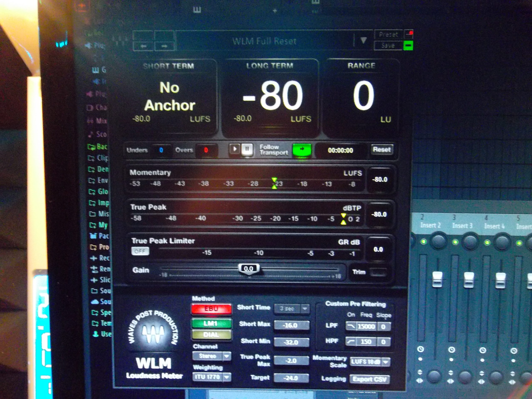
Task: Click the Insert 2 swap channels icon
Action: pos(420,381)
